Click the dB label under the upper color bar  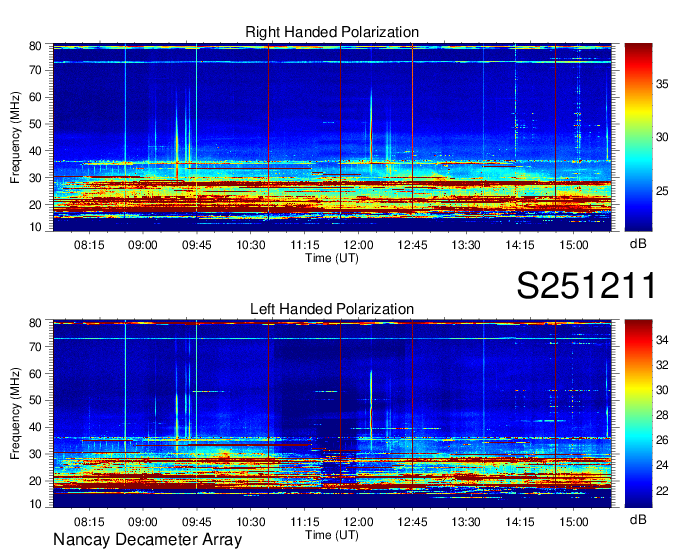[637, 243]
